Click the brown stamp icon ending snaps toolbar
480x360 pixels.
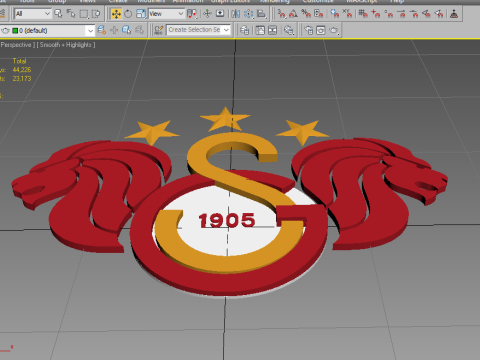pos(454,14)
